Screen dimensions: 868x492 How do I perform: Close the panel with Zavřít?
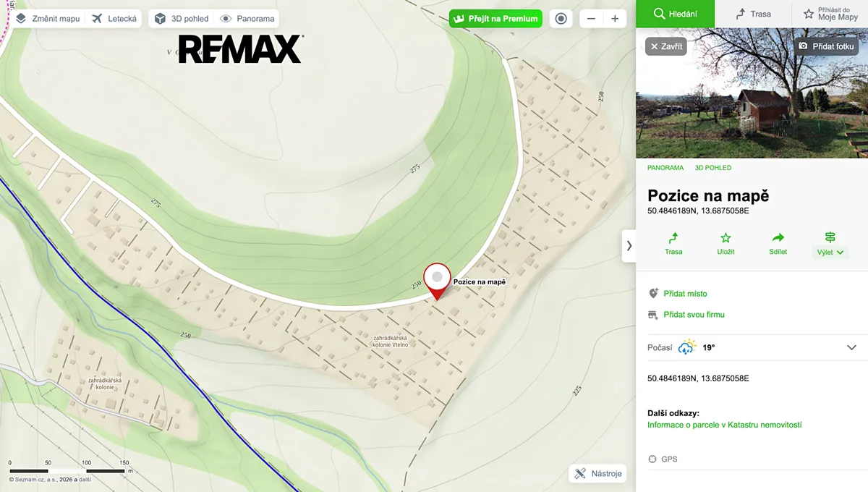[665, 46]
